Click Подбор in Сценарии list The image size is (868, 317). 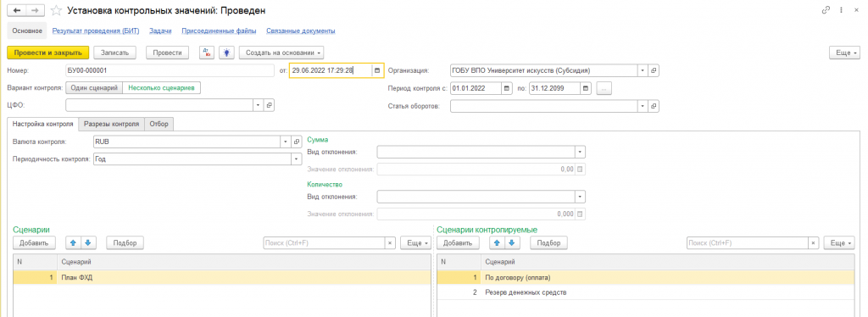click(x=125, y=242)
